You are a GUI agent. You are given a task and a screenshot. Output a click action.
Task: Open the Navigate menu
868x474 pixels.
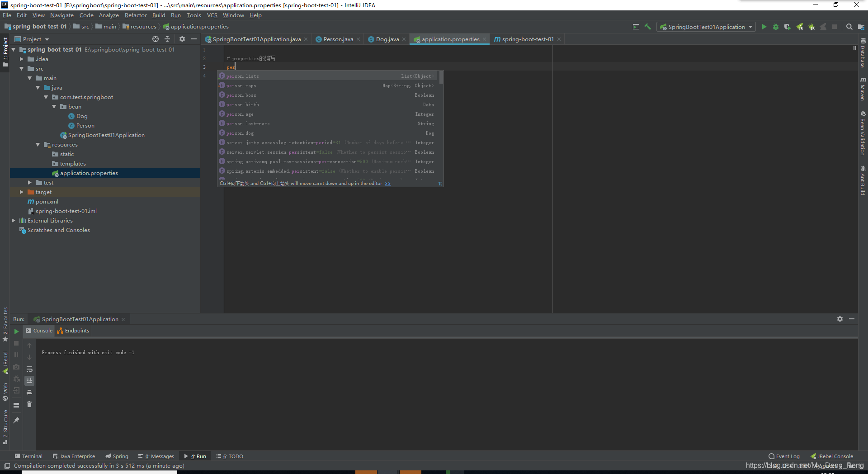pyautogui.click(x=62, y=15)
